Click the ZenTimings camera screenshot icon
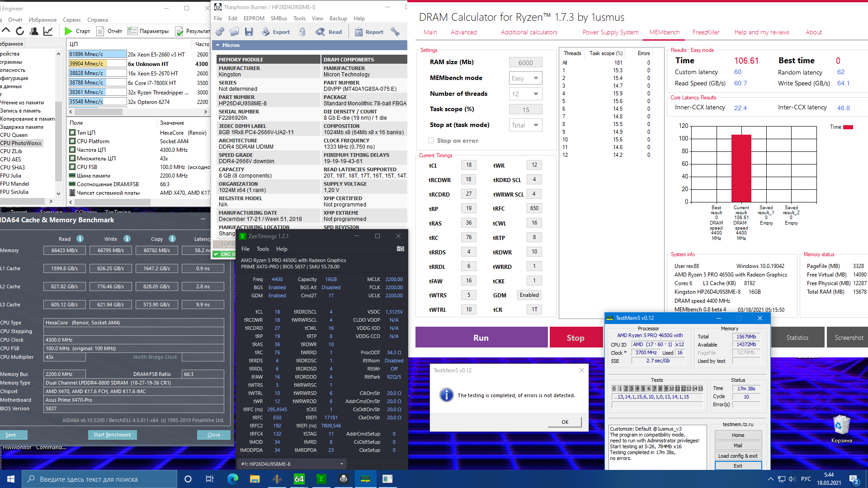868x488 pixels. (x=400, y=249)
